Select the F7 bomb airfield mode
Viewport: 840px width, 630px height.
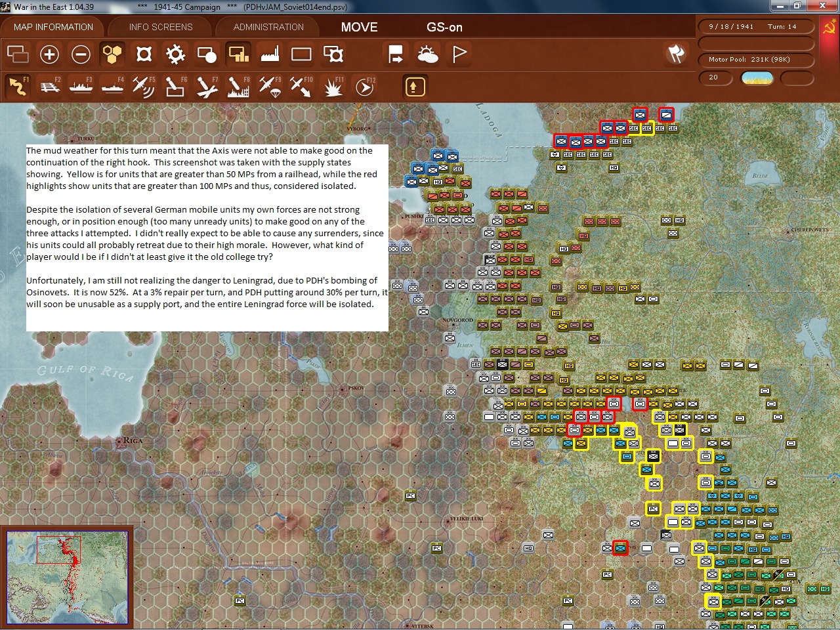point(207,87)
